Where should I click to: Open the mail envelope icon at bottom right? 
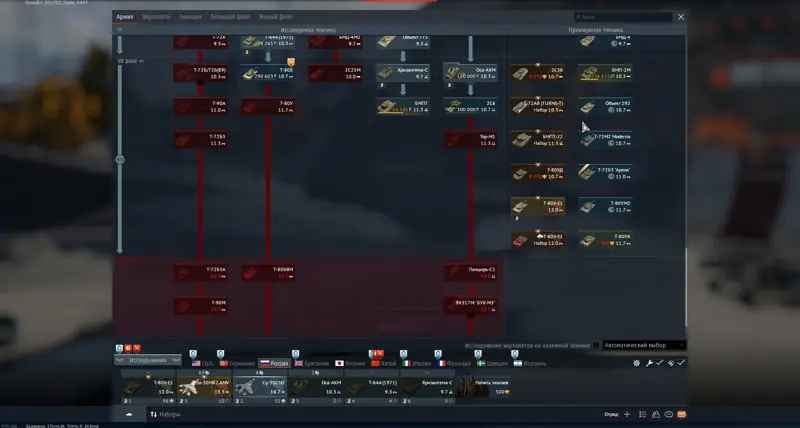tap(682, 414)
